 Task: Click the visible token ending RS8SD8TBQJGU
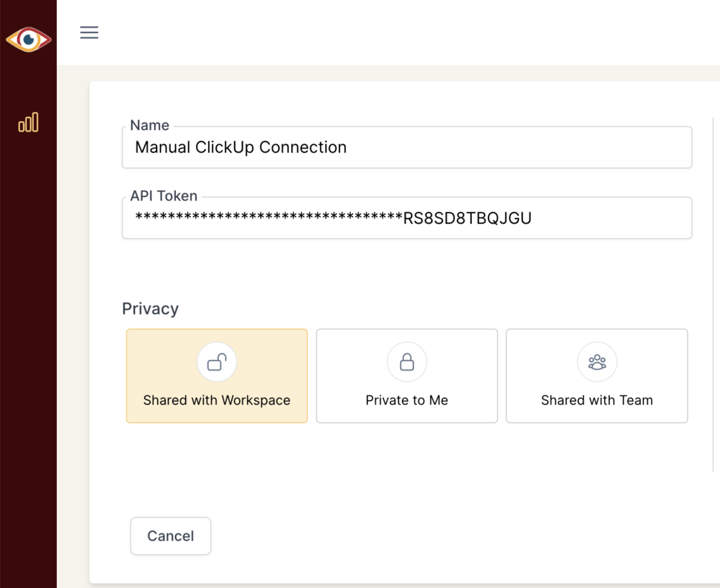pos(467,219)
